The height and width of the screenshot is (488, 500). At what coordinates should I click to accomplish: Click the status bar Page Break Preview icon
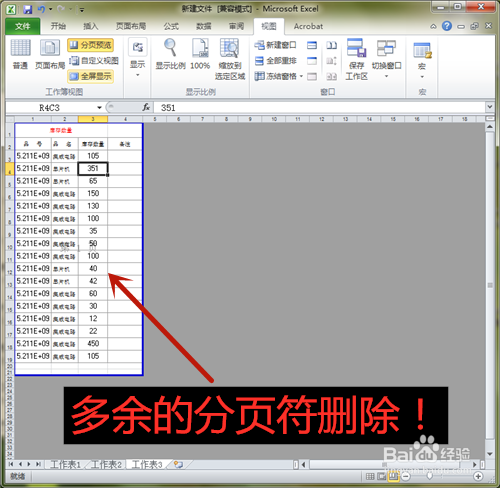393,476
